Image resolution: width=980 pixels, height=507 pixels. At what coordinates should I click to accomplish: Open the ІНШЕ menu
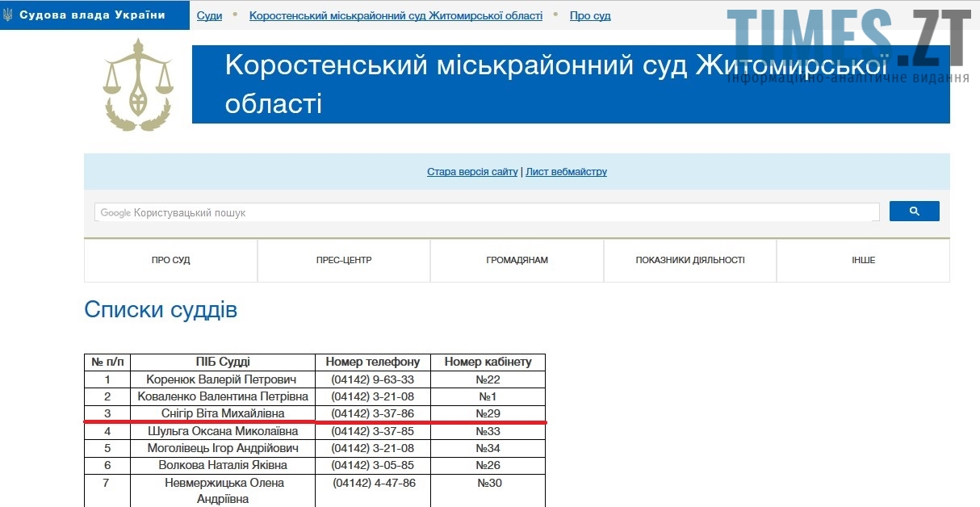coord(863,260)
